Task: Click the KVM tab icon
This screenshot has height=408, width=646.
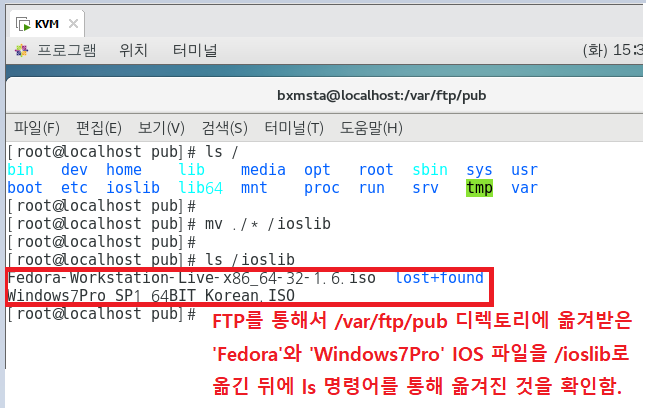Action: 23,24
